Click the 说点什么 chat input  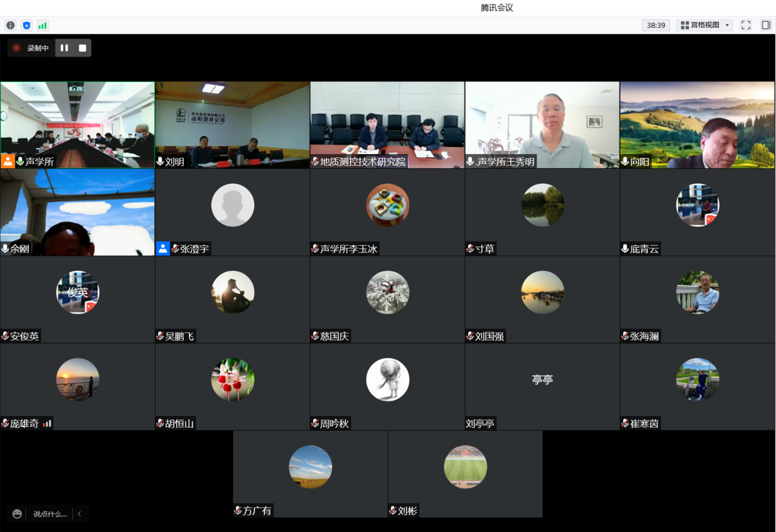click(x=50, y=514)
